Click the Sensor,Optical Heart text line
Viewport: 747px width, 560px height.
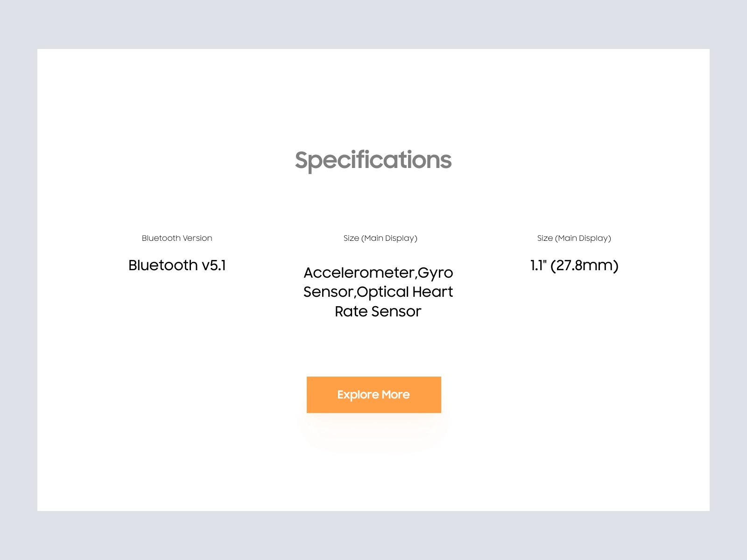(x=378, y=292)
